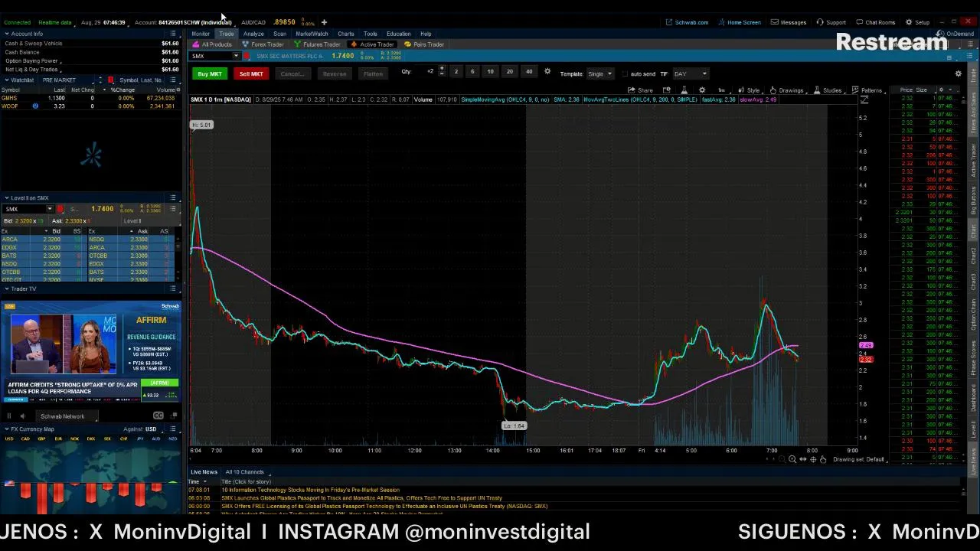Open Chat Rooms
Viewport: 980px width, 551px height.
coord(875,22)
